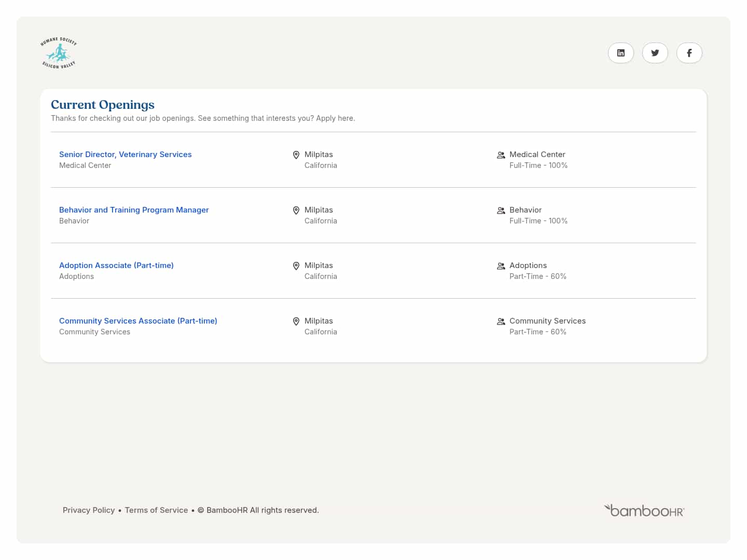This screenshot has width=747, height=560.
Task: Click 'Adoptions' subtitle under Adoption Associate
Action: (x=76, y=276)
